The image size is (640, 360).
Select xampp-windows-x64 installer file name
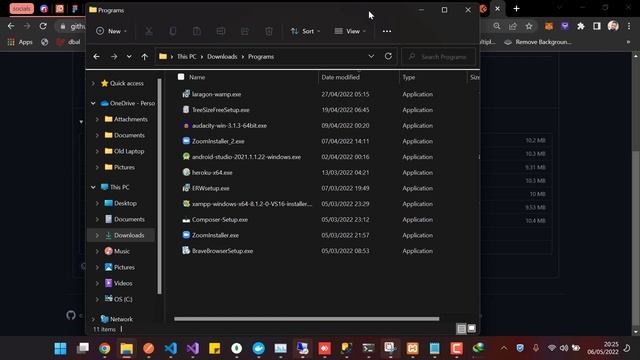(x=252, y=204)
